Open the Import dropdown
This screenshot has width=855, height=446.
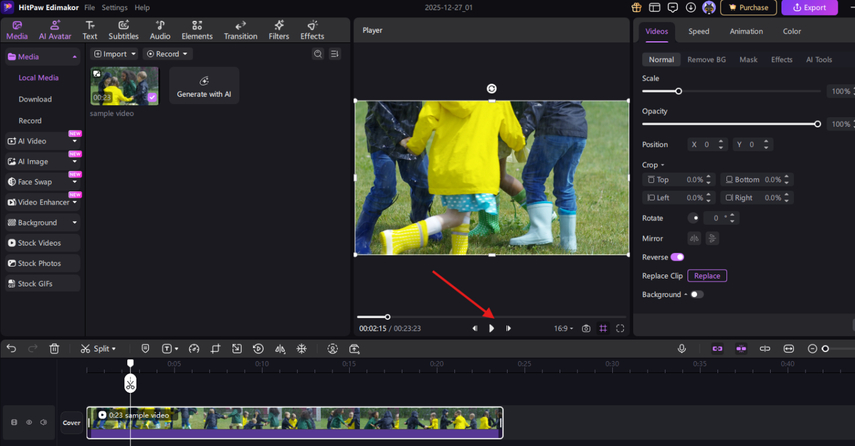click(115, 54)
